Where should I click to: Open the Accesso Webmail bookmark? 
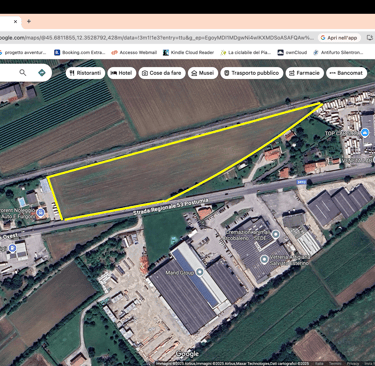(134, 52)
